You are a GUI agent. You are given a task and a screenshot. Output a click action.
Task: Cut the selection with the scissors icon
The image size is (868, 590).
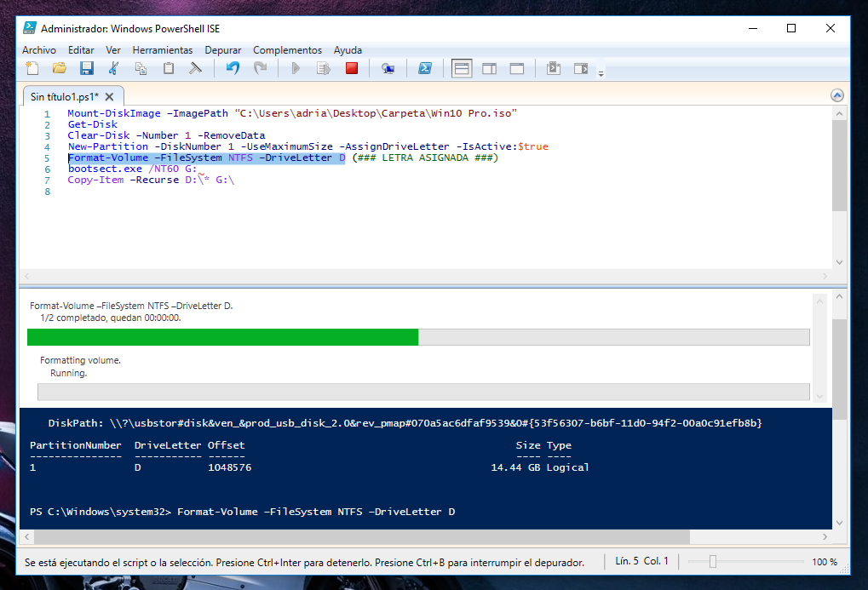pos(113,69)
